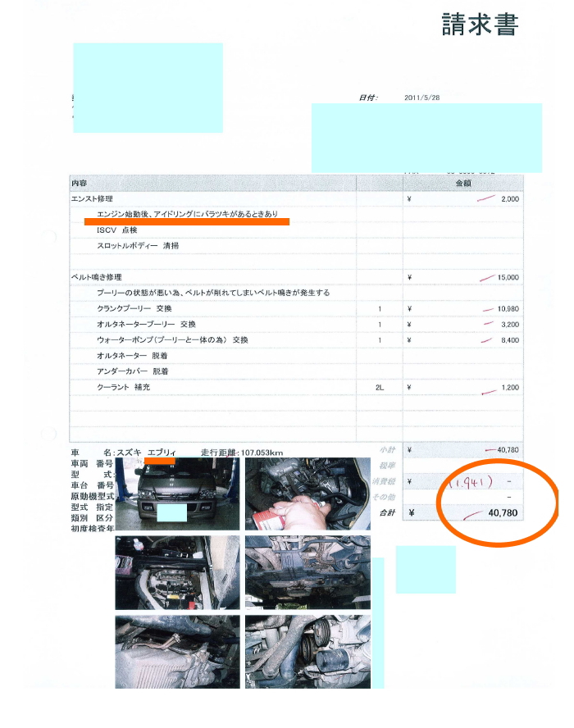
Task: Select the 10,980 amount cell
Action: click(502, 308)
